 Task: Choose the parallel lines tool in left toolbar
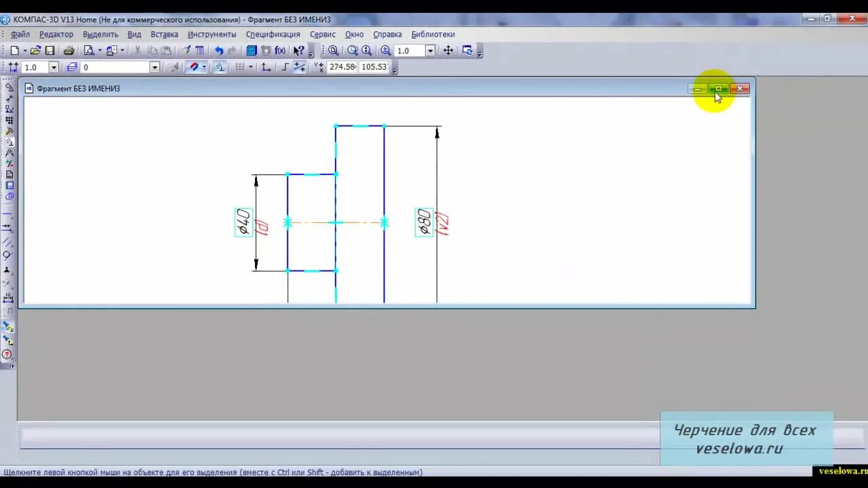coord(8,242)
